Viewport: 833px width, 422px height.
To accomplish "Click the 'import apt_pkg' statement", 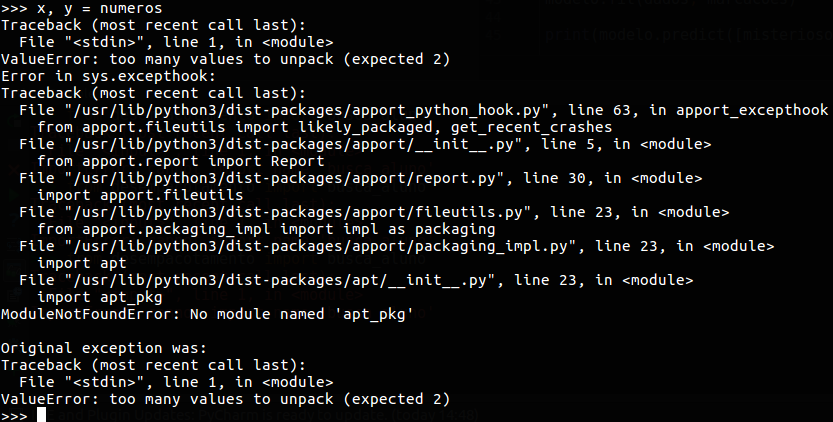I will click(x=98, y=297).
